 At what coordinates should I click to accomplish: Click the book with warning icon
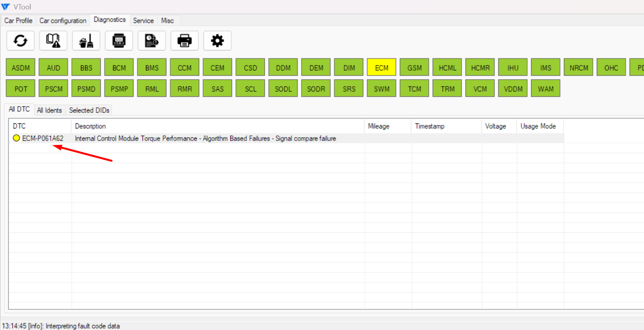53,41
